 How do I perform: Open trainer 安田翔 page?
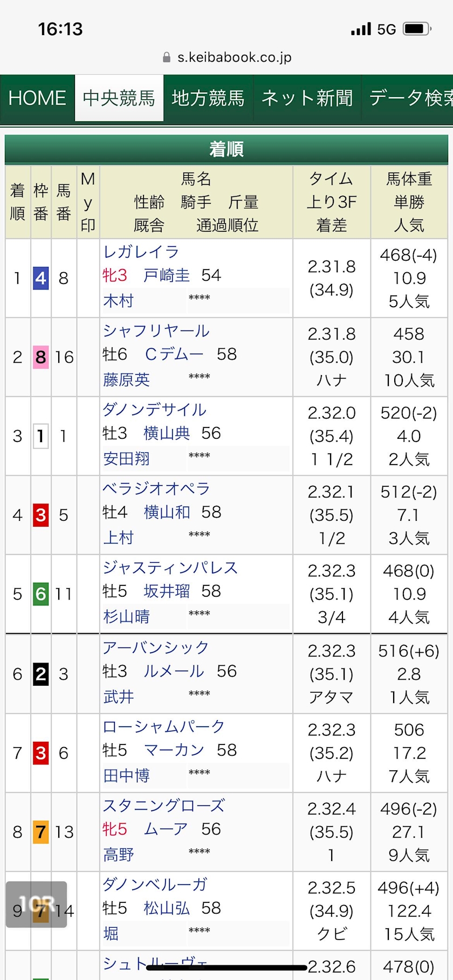126,458
